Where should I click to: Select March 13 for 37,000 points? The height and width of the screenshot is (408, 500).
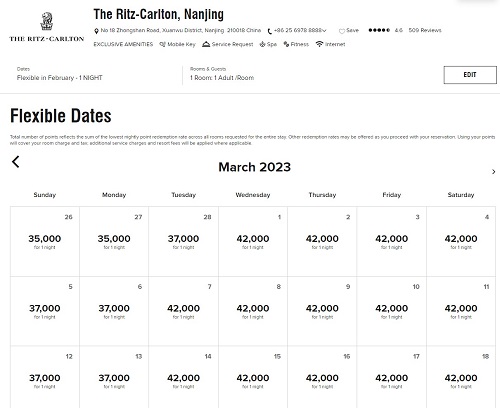click(x=114, y=377)
